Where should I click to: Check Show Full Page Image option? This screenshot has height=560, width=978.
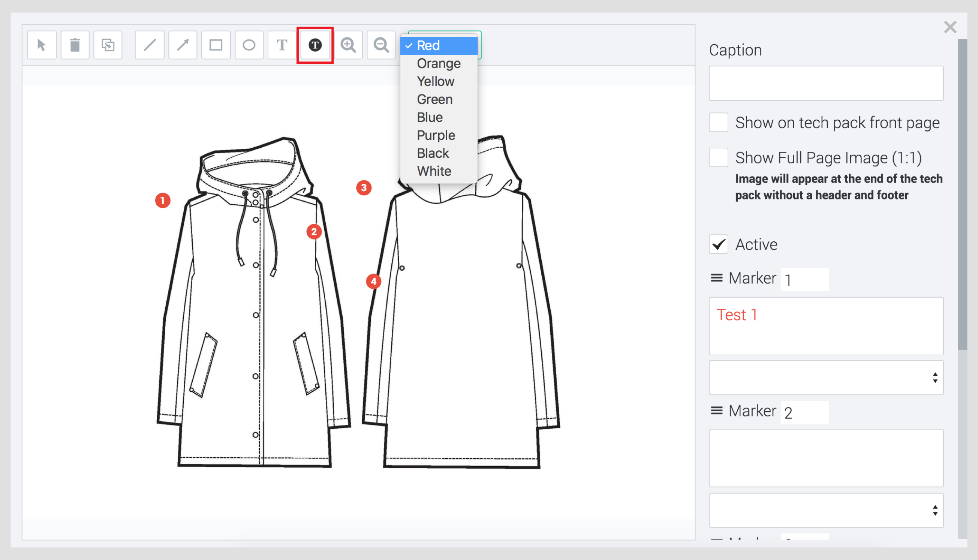[x=718, y=158]
